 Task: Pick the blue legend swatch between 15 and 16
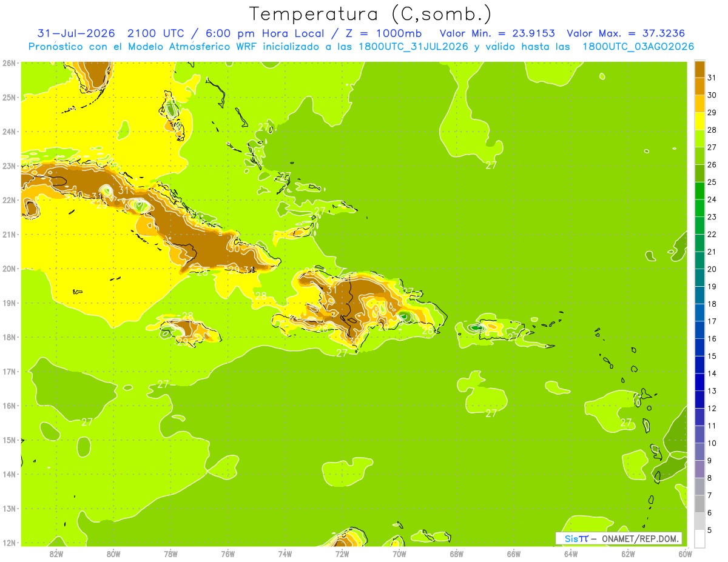(699, 347)
